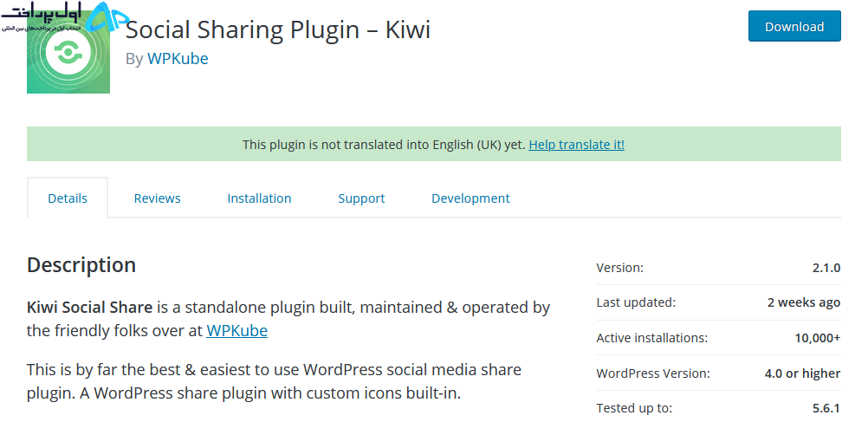This screenshot has width=868, height=422.
Task: Click the Version 2.1.0 value
Action: pyautogui.click(x=826, y=268)
